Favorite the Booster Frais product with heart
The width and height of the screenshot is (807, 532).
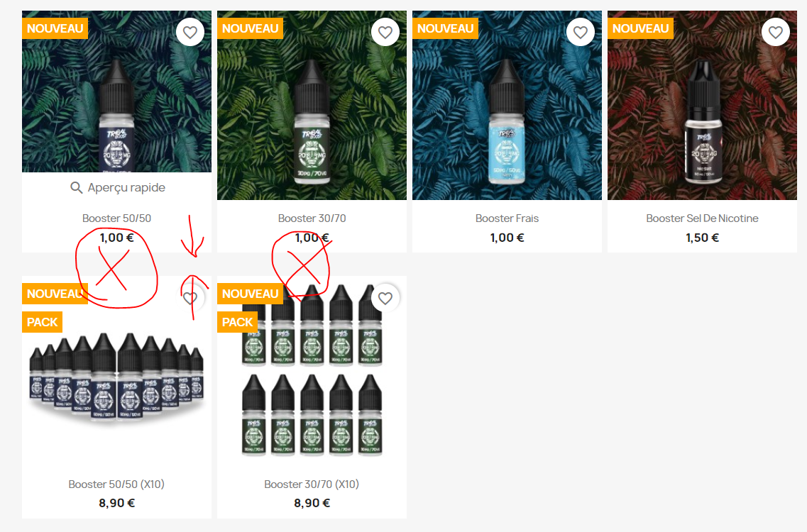[x=580, y=32]
